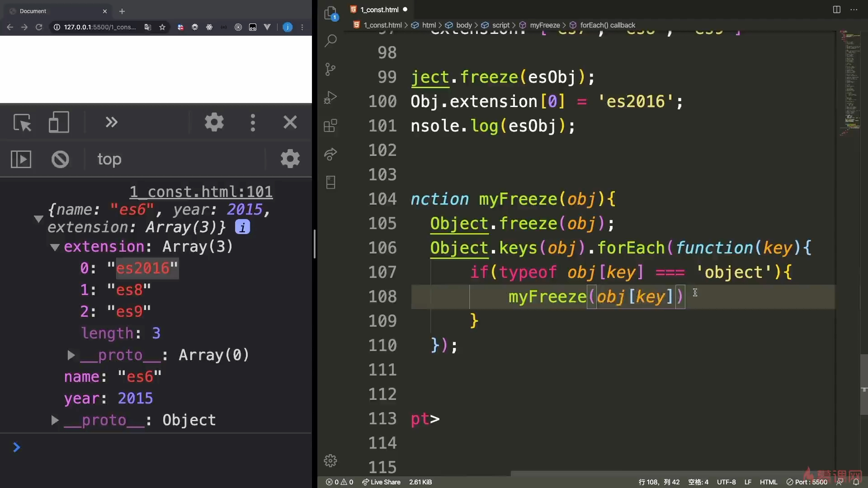868x488 pixels.
Task: Open the Source Control view
Action: pos(330,69)
